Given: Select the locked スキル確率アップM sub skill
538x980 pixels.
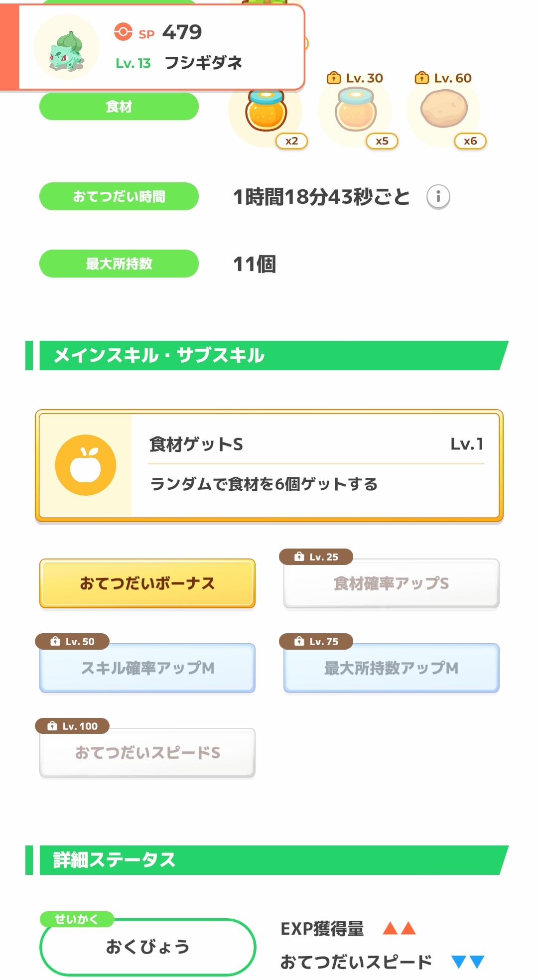Looking at the screenshot, I should pyautogui.click(x=147, y=668).
